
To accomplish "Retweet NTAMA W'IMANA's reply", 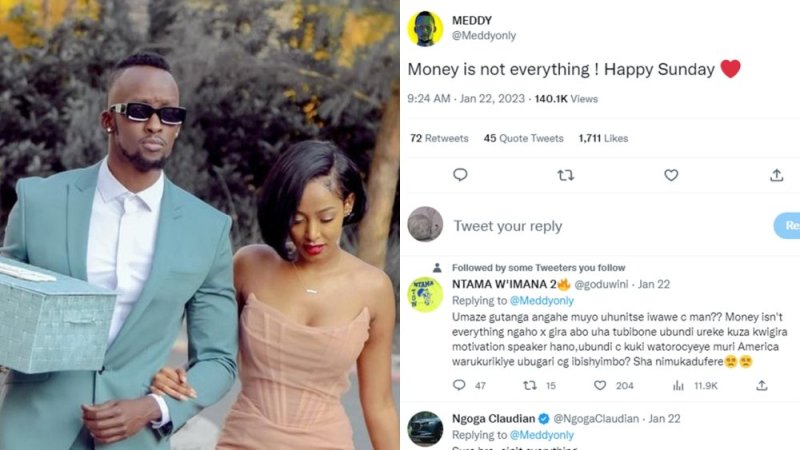I will pyautogui.click(x=530, y=385).
